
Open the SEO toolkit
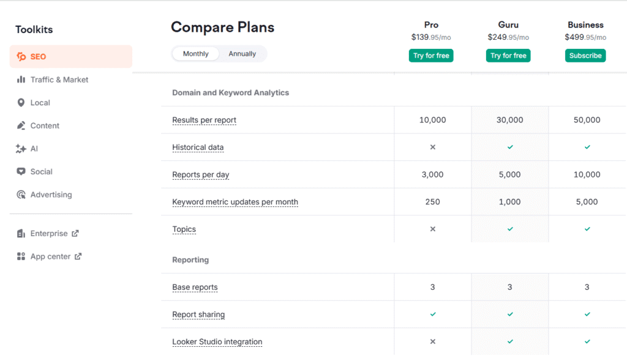[x=71, y=56]
